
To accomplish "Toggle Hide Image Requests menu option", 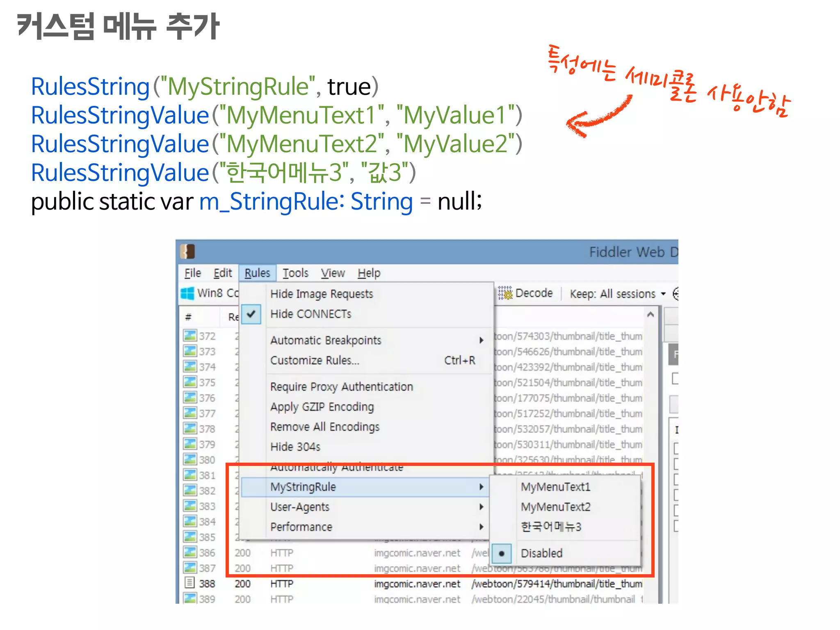I will [321, 294].
